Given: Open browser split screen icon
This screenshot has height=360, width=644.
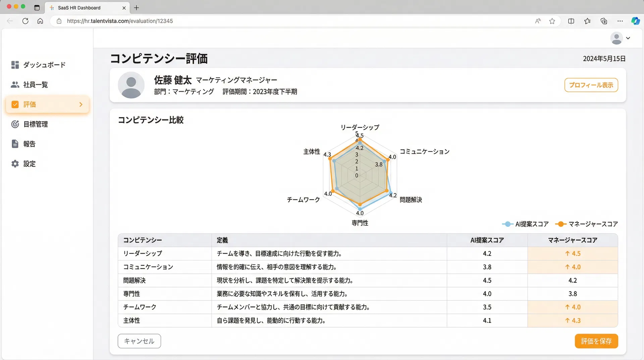Looking at the screenshot, I should coord(571,21).
